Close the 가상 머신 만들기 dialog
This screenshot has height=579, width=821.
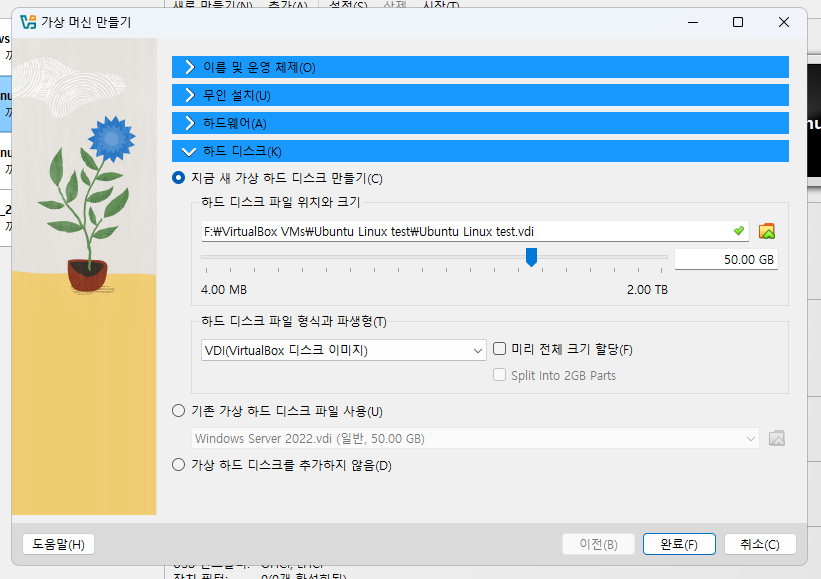(x=784, y=22)
